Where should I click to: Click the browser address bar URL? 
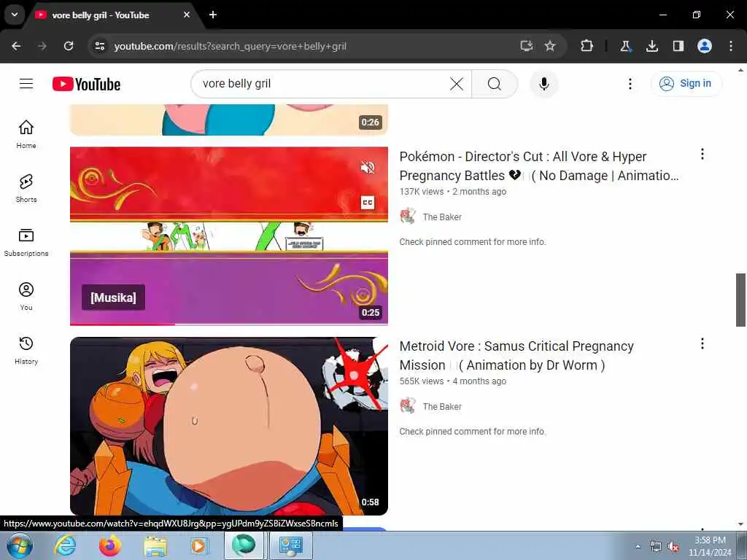230,46
